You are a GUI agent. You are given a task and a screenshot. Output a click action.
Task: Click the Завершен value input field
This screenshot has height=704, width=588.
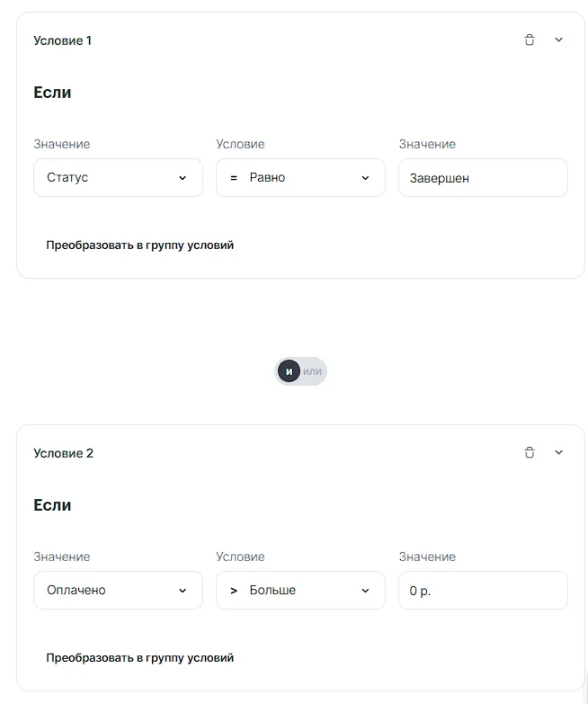coord(483,178)
